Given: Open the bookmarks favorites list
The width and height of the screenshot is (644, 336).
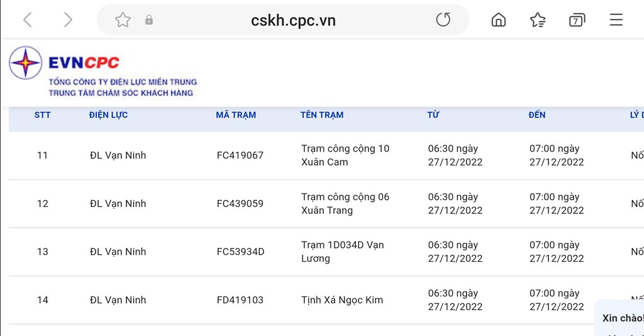Looking at the screenshot, I should (537, 20).
